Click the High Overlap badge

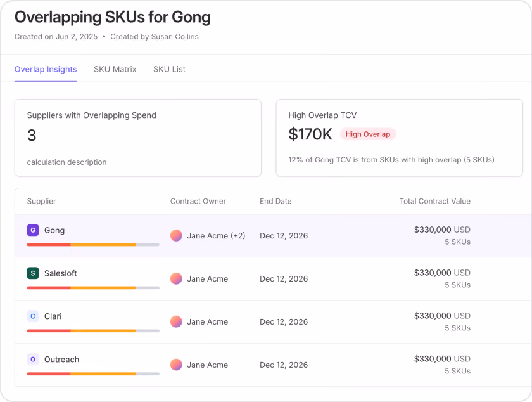[368, 134]
